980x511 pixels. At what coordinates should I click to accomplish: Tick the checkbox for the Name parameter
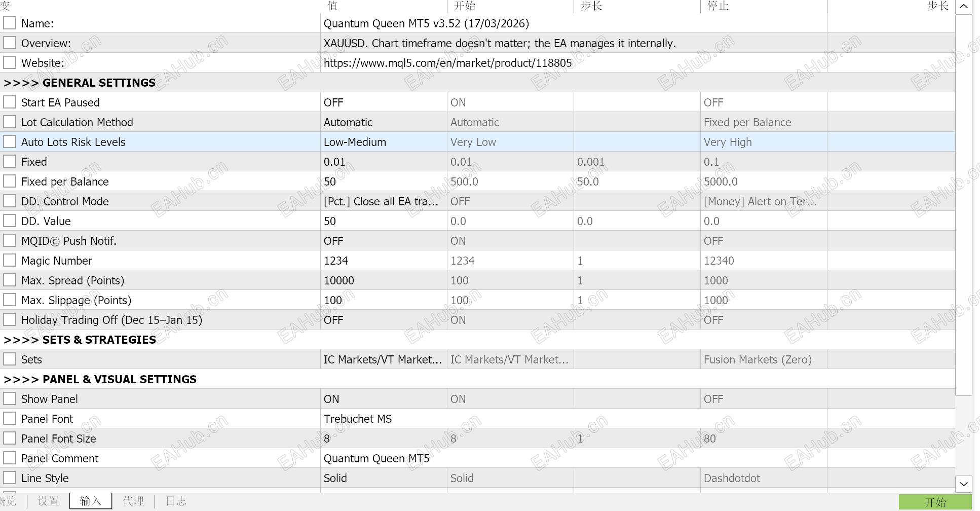tap(10, 23)
